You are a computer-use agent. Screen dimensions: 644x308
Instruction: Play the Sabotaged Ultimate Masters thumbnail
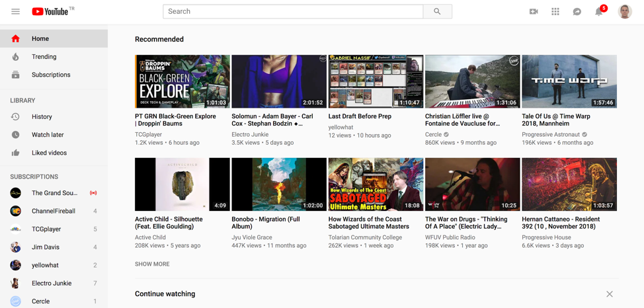376,184
